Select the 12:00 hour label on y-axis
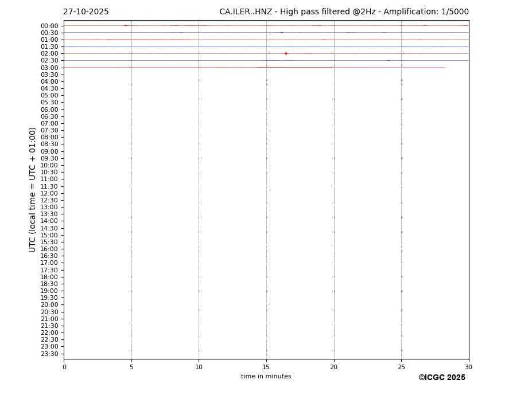 pos(49,193)
